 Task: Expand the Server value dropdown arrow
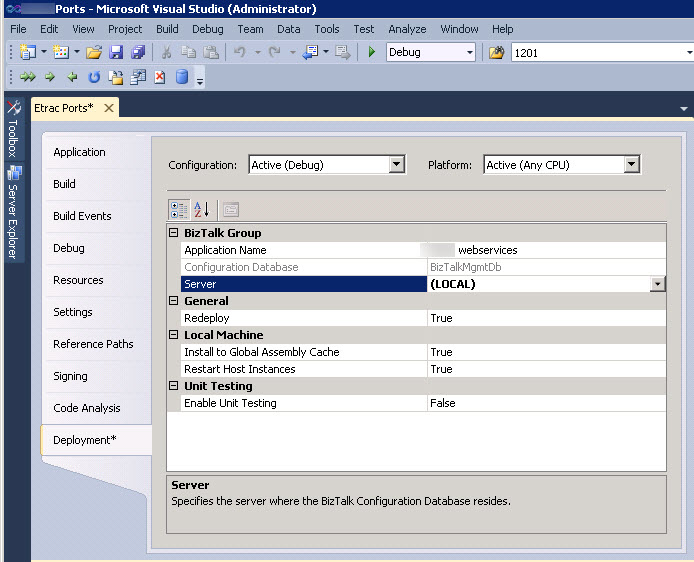(x=657, y=284)
